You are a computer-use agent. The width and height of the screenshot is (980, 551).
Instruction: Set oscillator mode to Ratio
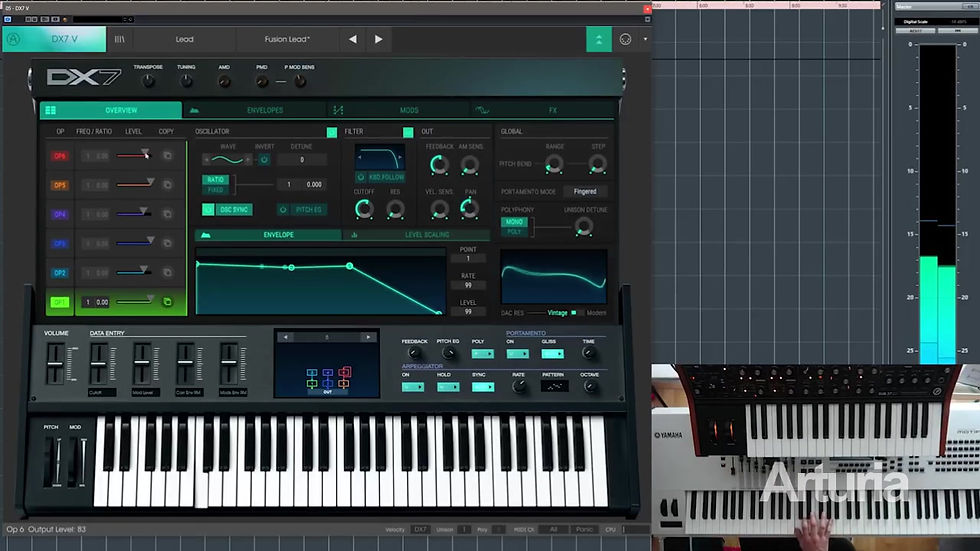click(216, 179)
